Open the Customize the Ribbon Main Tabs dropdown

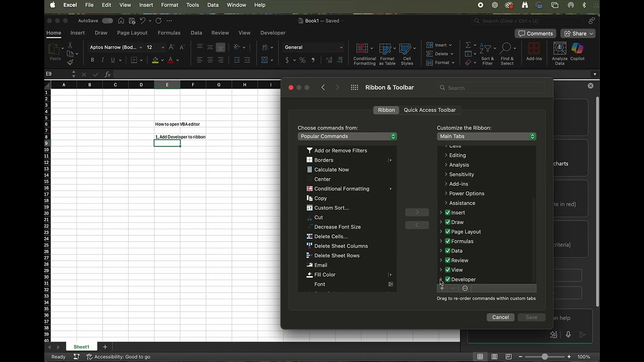click(x=487, y=136)
